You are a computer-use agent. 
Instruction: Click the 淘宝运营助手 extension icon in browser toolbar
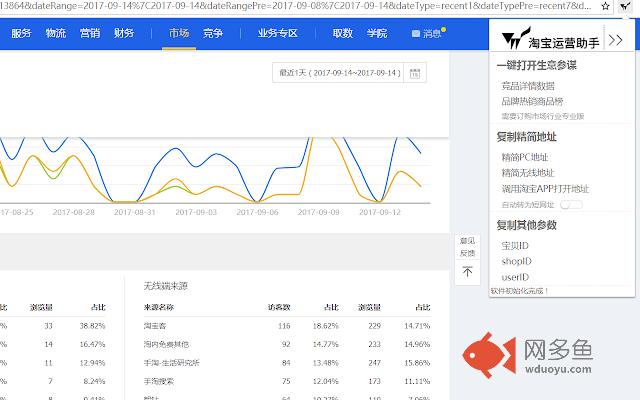(x=625, y=6)
